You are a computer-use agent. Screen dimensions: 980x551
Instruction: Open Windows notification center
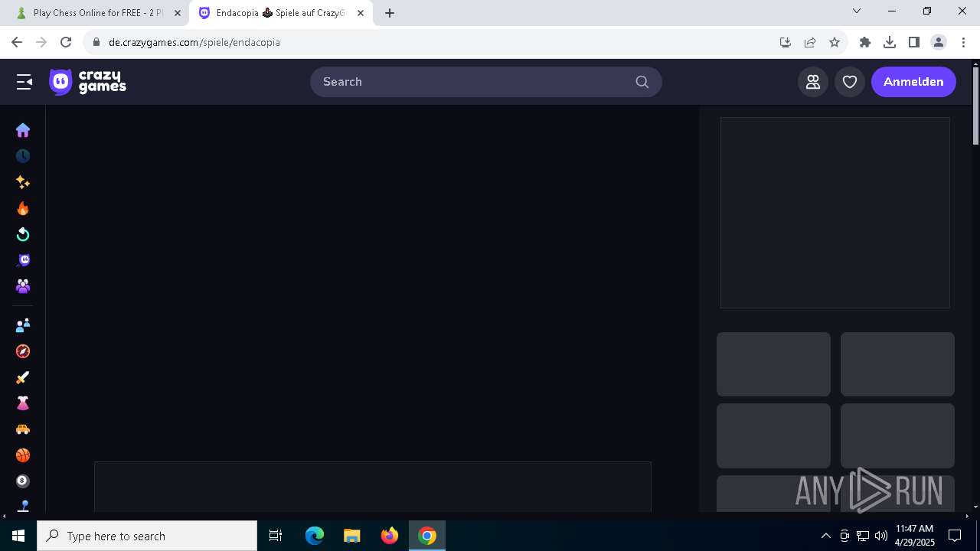point(955,536)
